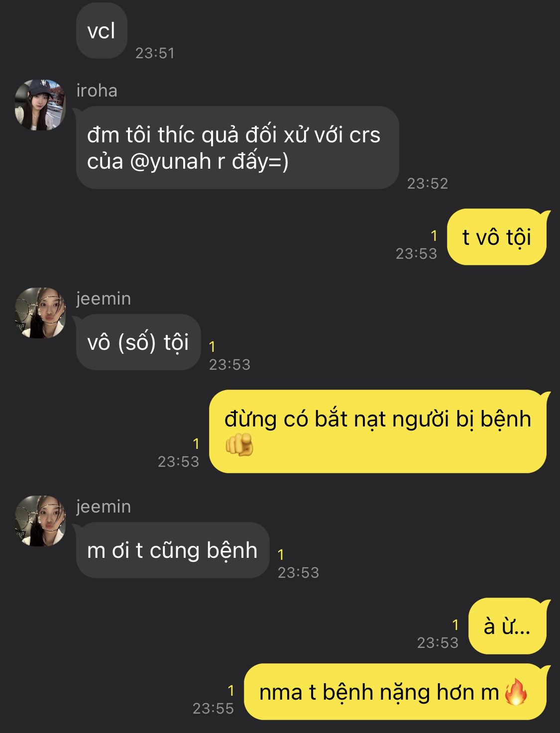Tap the 23:52 timestamp on iroha's message
Viewport: 560px width, 733px height.
coord(428,184)
